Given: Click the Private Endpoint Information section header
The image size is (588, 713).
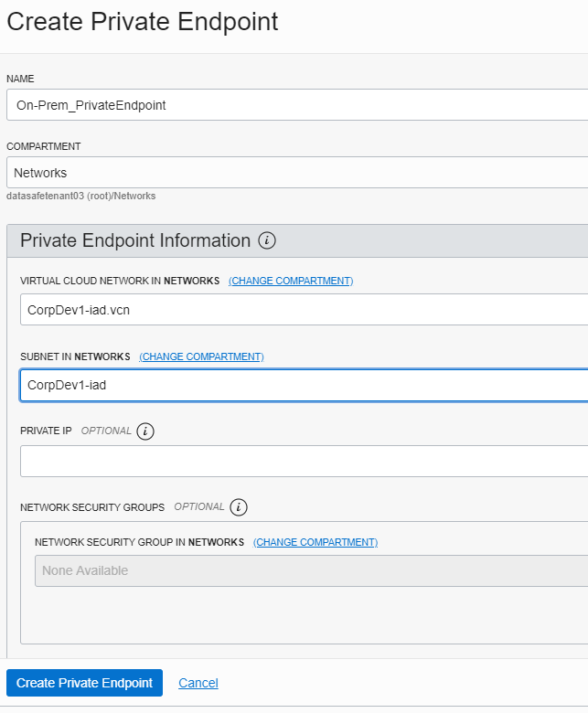Looking at the screenshot, I should (x=135, y=241).
